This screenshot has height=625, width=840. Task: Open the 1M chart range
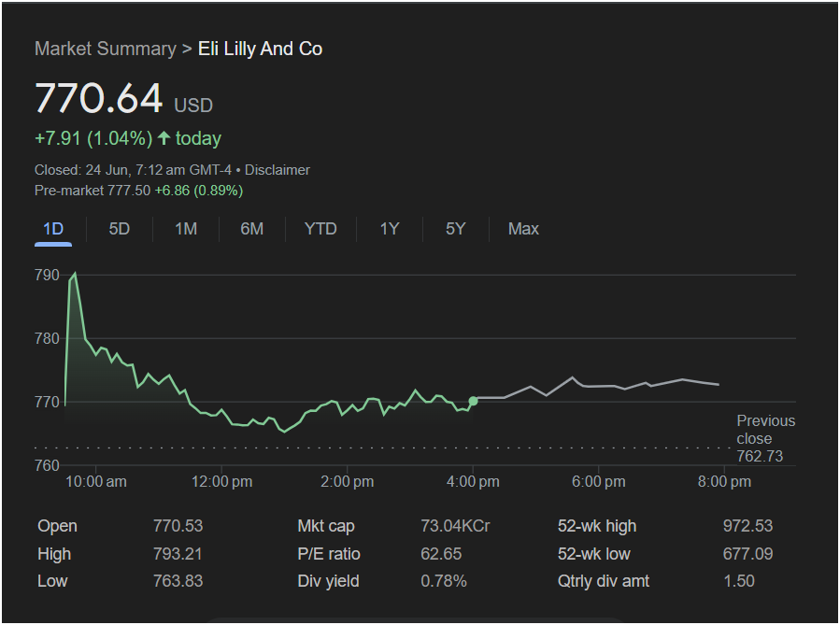[186, 229]
